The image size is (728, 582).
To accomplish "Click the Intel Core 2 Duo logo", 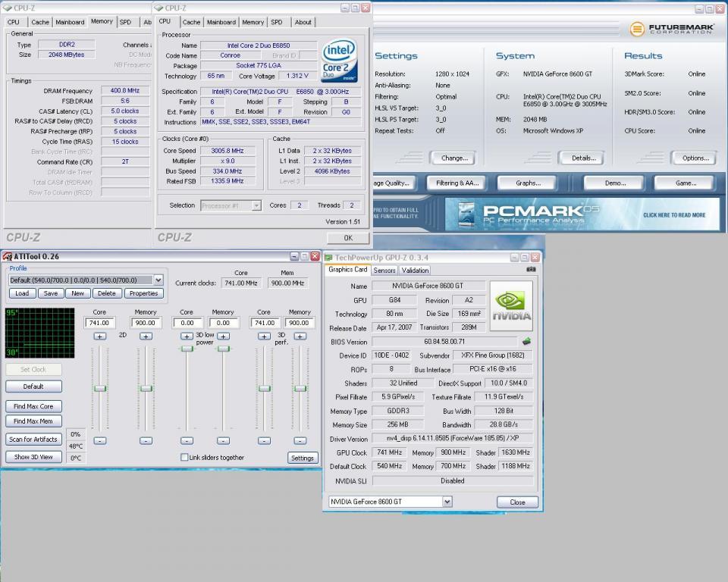I will 340,61.
